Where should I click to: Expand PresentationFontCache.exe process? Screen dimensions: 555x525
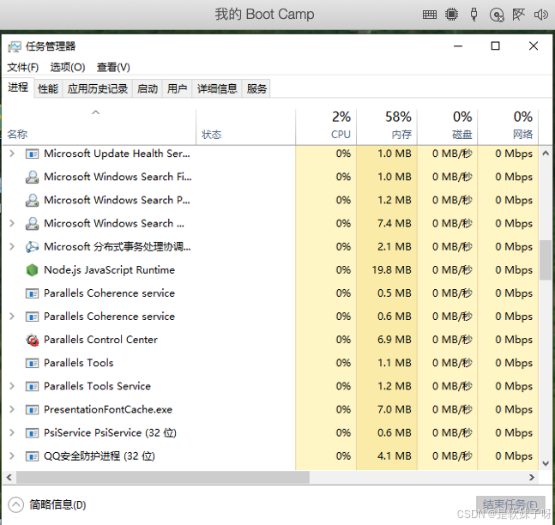click(12, 410)
